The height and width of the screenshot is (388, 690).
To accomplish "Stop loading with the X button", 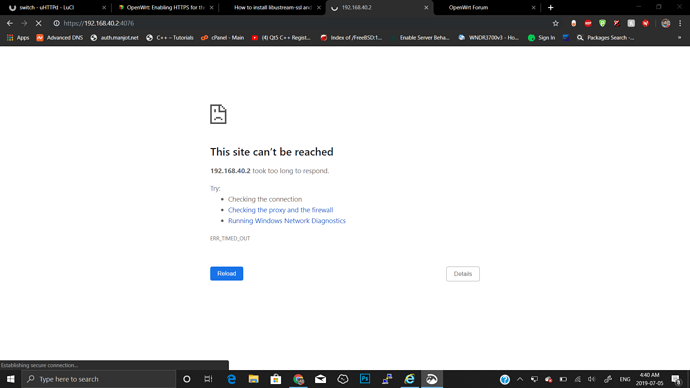I will tap(38, 23).
